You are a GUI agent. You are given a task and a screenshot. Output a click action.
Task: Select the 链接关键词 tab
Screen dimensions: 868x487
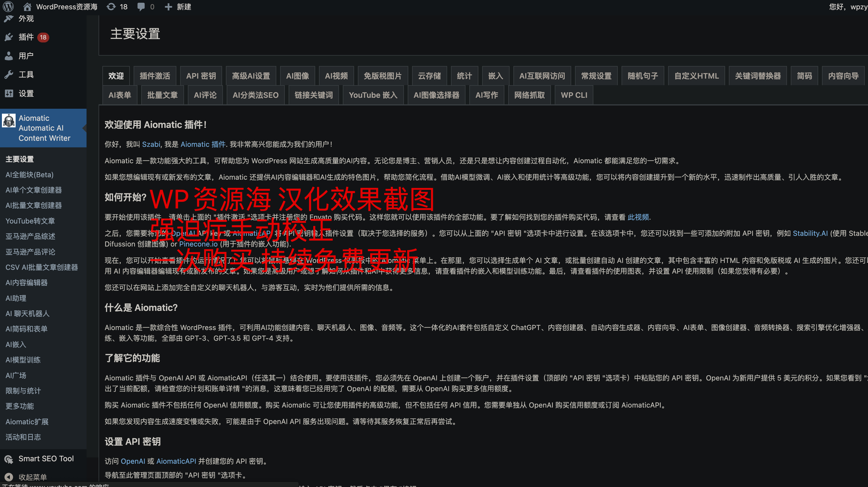coord(314,95)
